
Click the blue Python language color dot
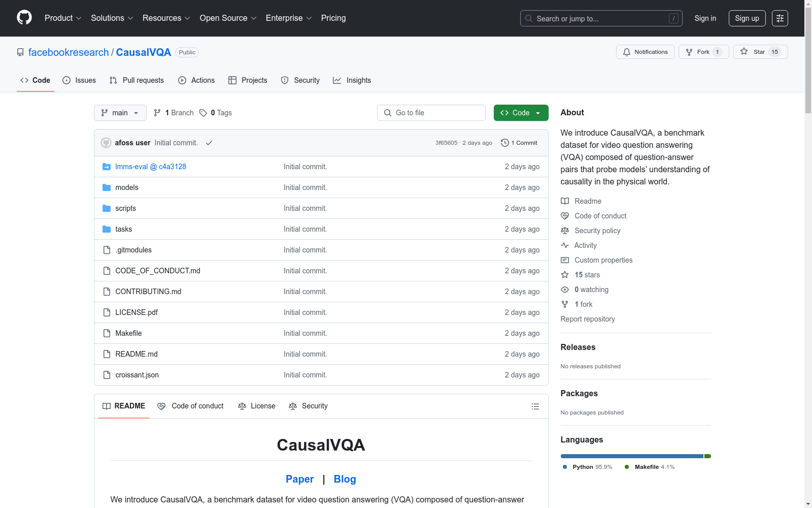565,467
